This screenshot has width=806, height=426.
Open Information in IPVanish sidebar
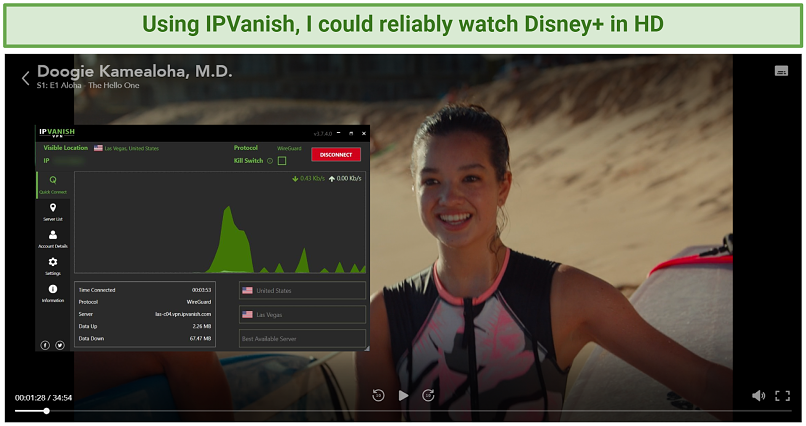53,293
